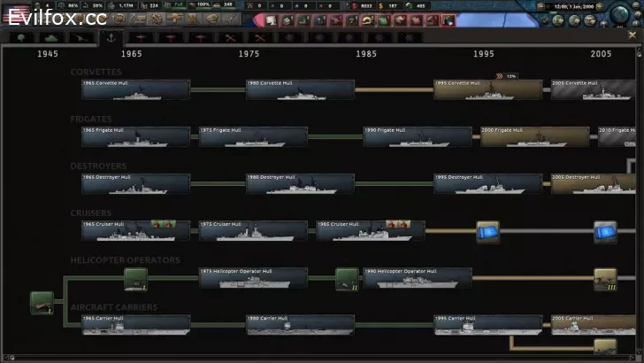Click the first blue cruiser upgrade icon
Screen dimensions: 644x363
[x=488, y=231]
